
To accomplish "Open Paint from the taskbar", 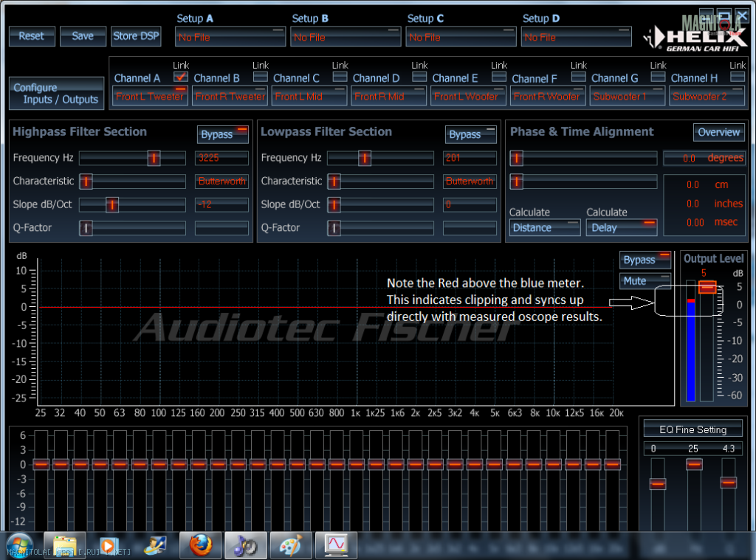I will point(291,545).
